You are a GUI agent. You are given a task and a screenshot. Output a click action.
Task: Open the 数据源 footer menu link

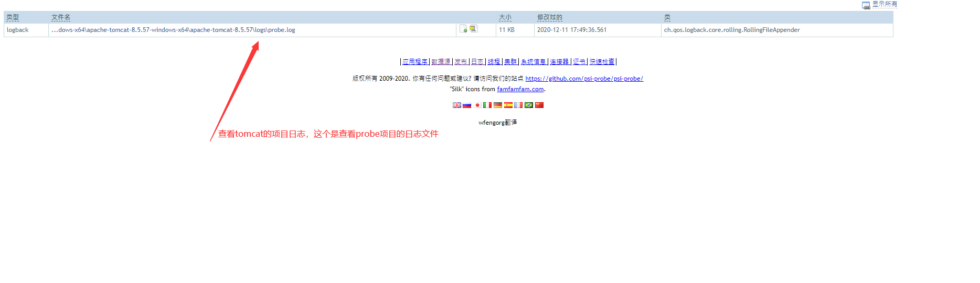pyautogui.click(x=441, y=62)
